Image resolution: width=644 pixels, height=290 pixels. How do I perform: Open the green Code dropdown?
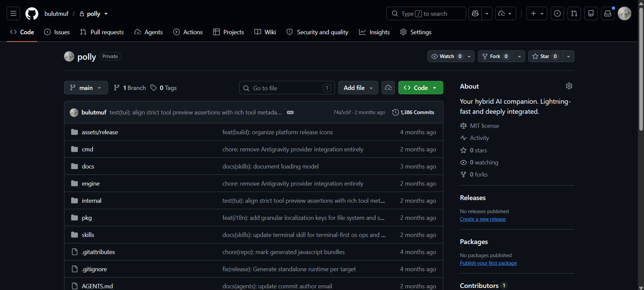tap(421, 88)
